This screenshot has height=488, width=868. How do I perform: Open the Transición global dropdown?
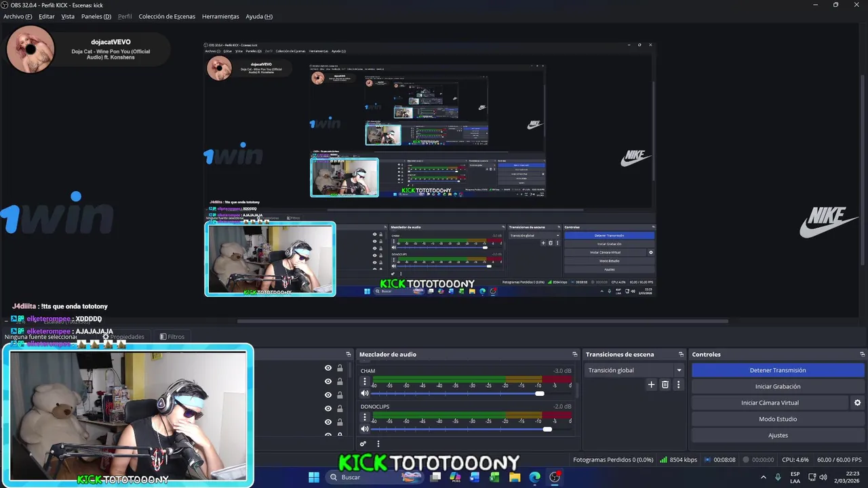634,370
